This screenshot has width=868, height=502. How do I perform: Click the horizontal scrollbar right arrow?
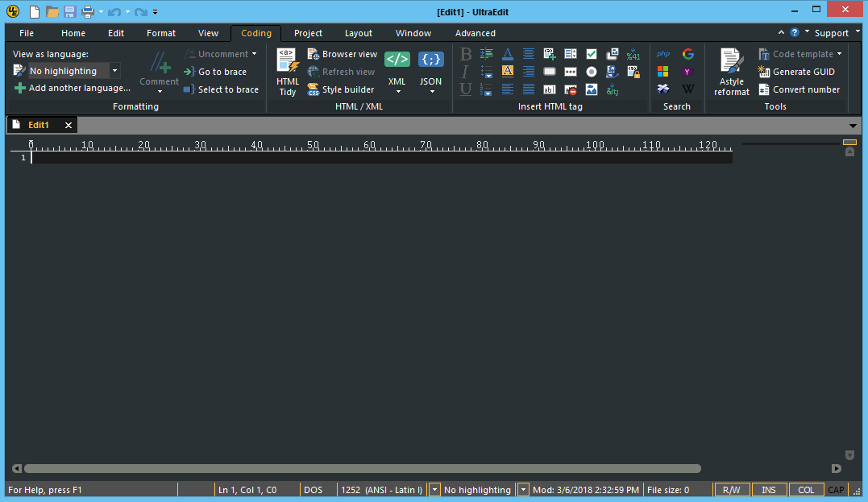[x=837, y=469]
